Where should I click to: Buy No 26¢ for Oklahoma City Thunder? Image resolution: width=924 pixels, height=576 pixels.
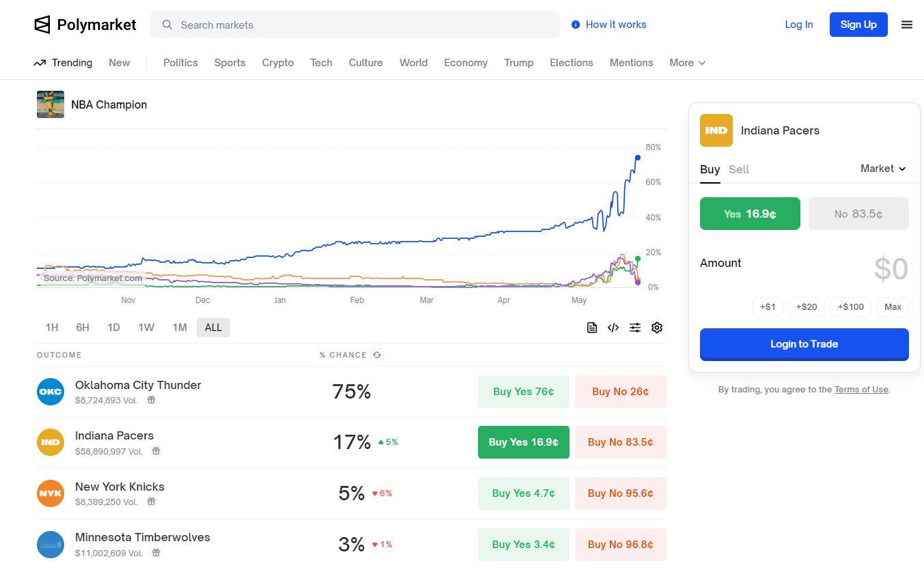click(x=621, y=392)
